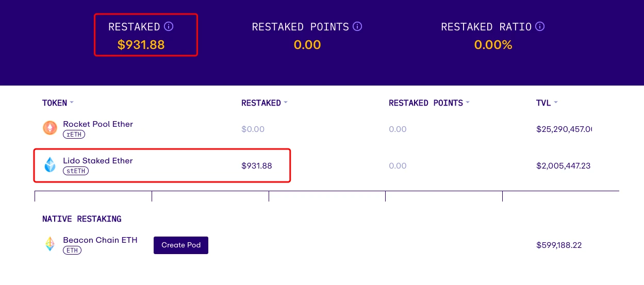Click the stETH ticker badge
This screenshot has width=644, height=285.
[x=76, y=171]
